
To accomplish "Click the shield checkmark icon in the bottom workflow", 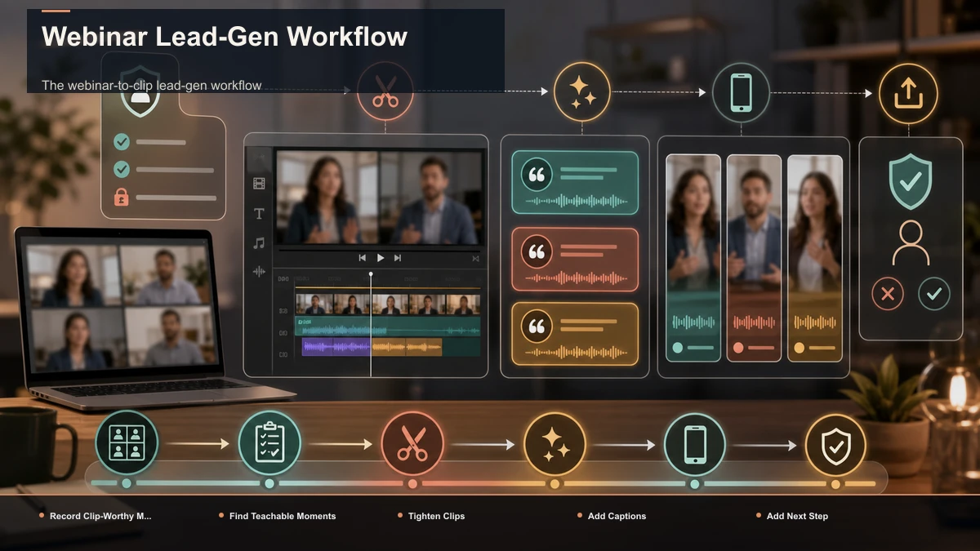I will 835,446.
